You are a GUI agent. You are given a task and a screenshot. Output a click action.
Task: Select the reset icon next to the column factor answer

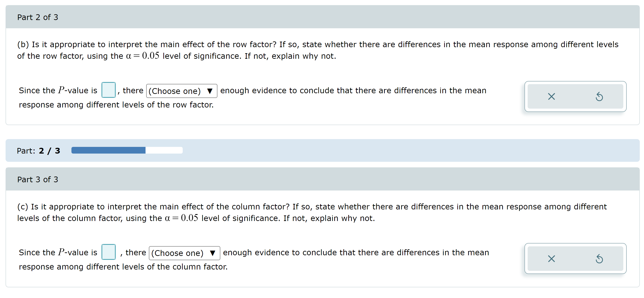pyautogui.click(x=600, y=259)
